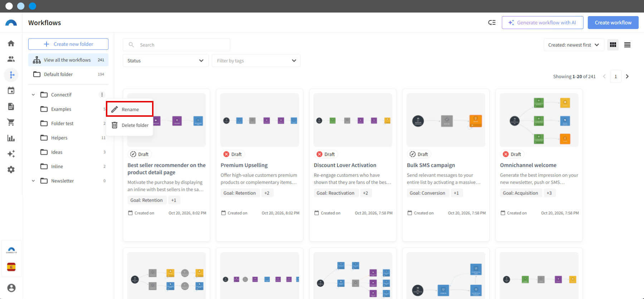This screenshot has height=299, width=644.
Task: Click Best seller recommender title
Action: [x=166, y=169]
